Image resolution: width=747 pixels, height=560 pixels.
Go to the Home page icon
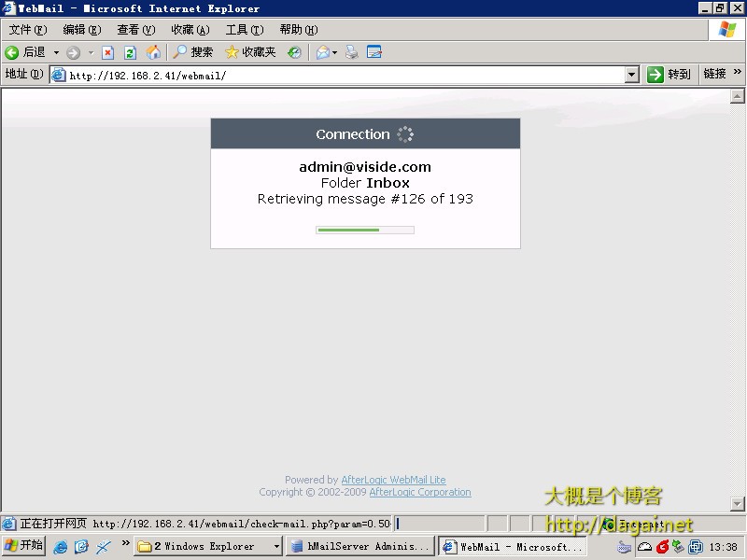click(153, 53)
